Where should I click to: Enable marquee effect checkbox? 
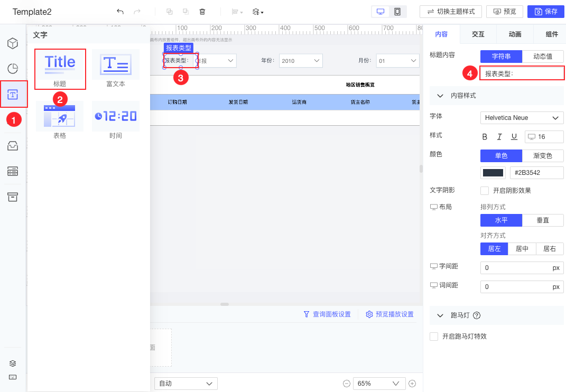pos(434,337)
